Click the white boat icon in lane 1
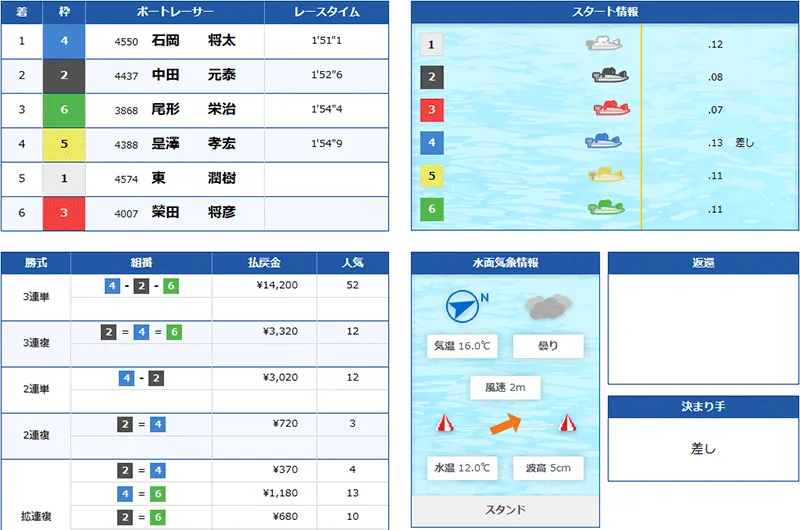Viewport: 800px width, 530px height. (604, 43)
